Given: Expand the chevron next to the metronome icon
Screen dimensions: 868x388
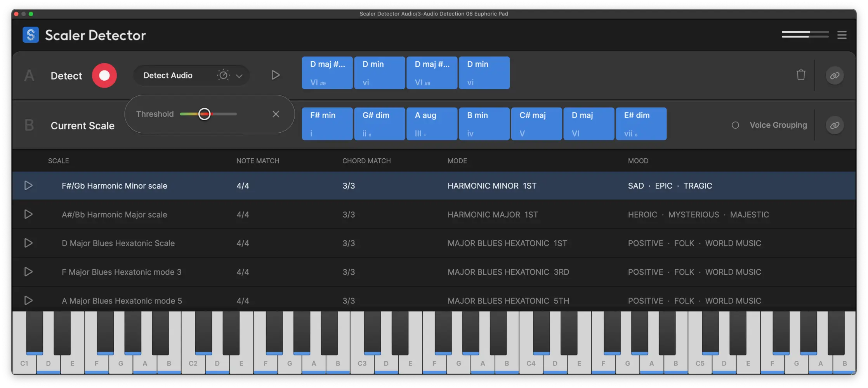Looking at the screenshot, I should (239, 76).
